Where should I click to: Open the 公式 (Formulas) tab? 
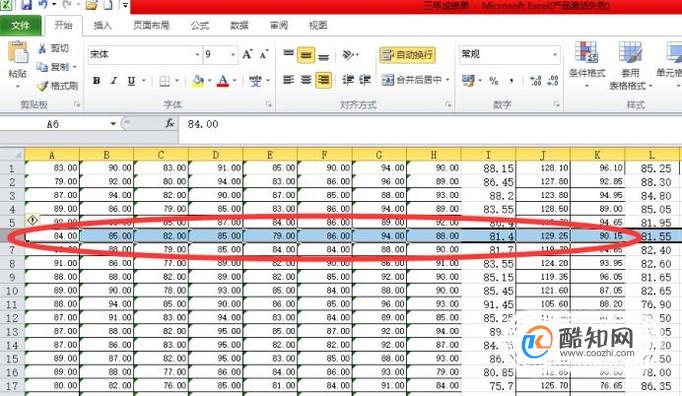[200, 26]
